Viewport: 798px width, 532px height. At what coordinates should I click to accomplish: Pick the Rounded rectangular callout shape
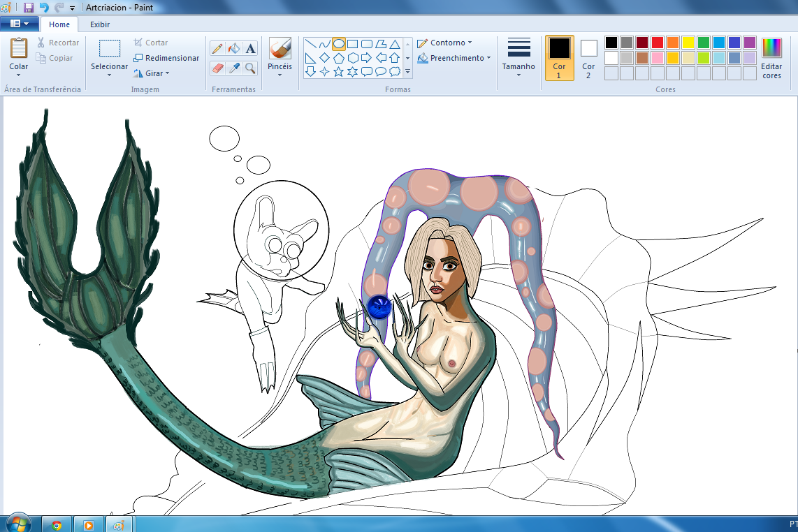coord(366,72)
